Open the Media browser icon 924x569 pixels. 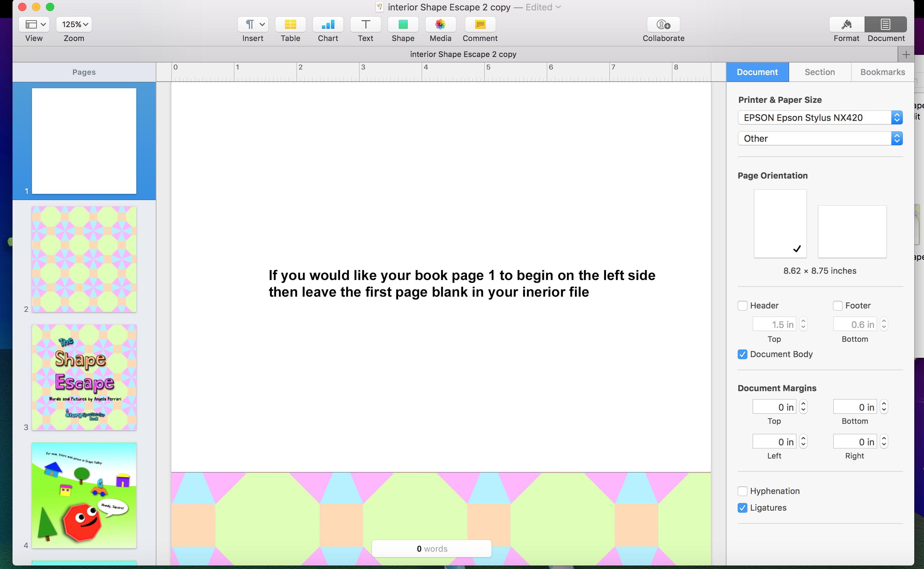[440, 24]
